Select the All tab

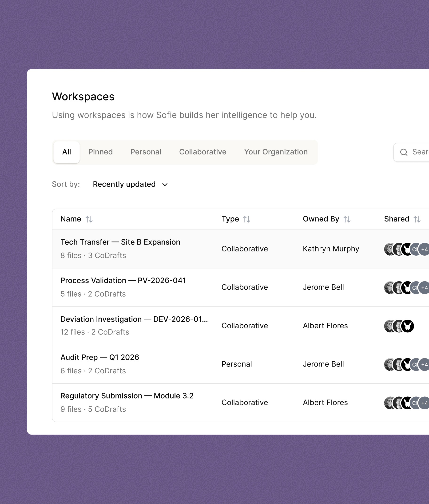coord(67,152)
